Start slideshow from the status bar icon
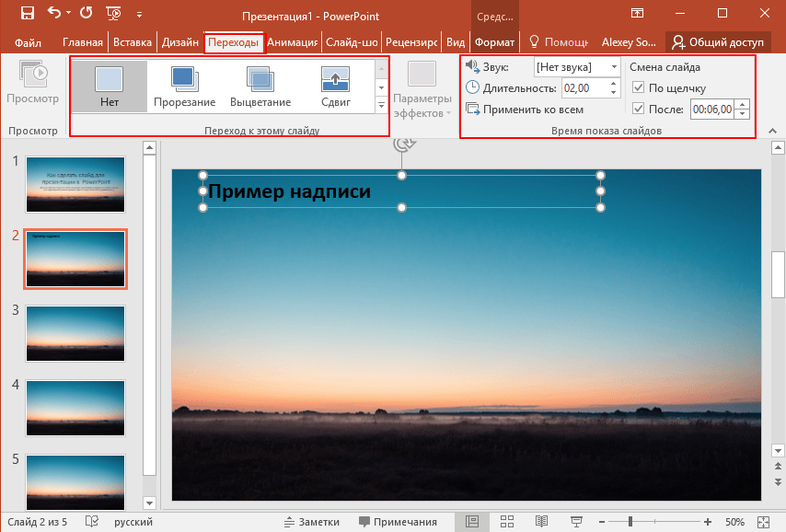 click(576, 522)
